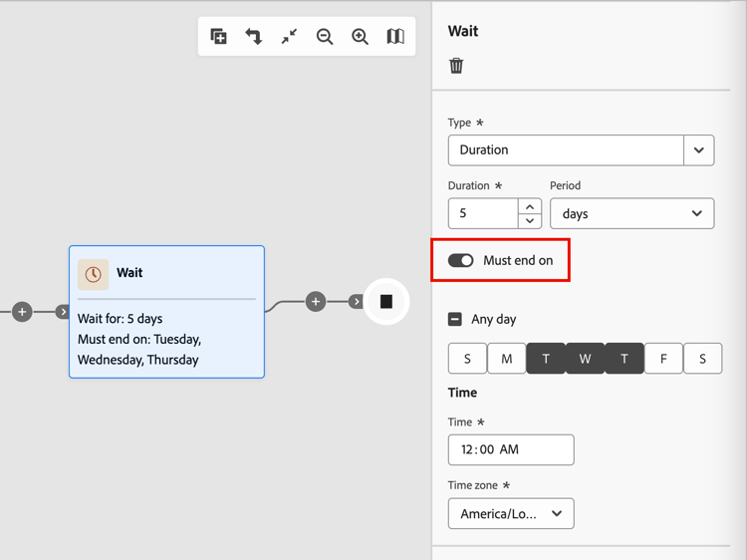
Task: Click the clock icon on Wait node
Action: (x=94, y=274)
